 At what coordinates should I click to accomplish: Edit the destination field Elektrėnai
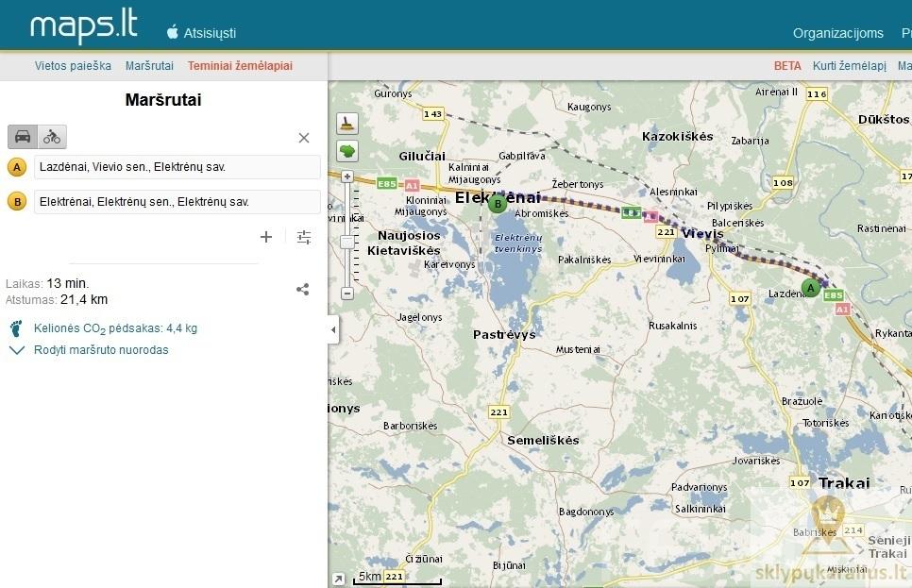177,202
